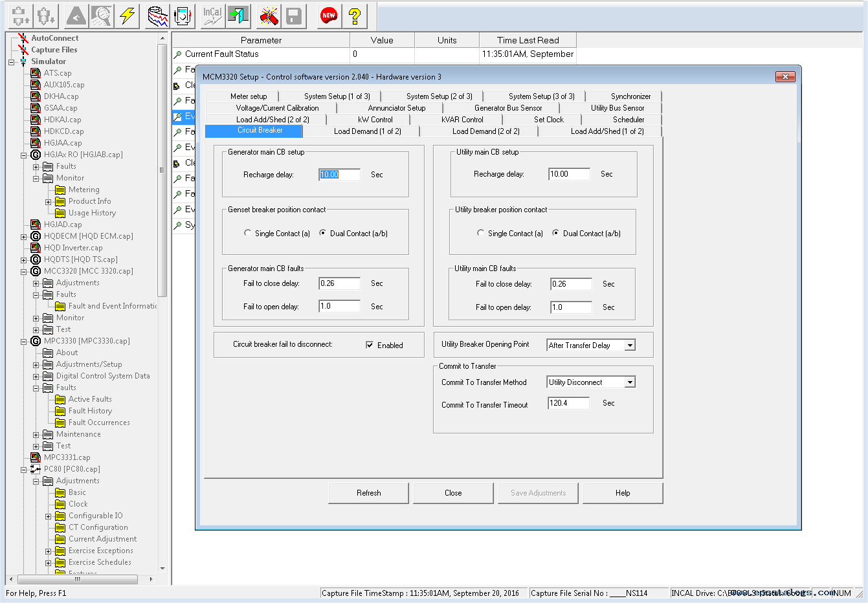Click the Commit To Transfer Timeout field

[569, 403]
